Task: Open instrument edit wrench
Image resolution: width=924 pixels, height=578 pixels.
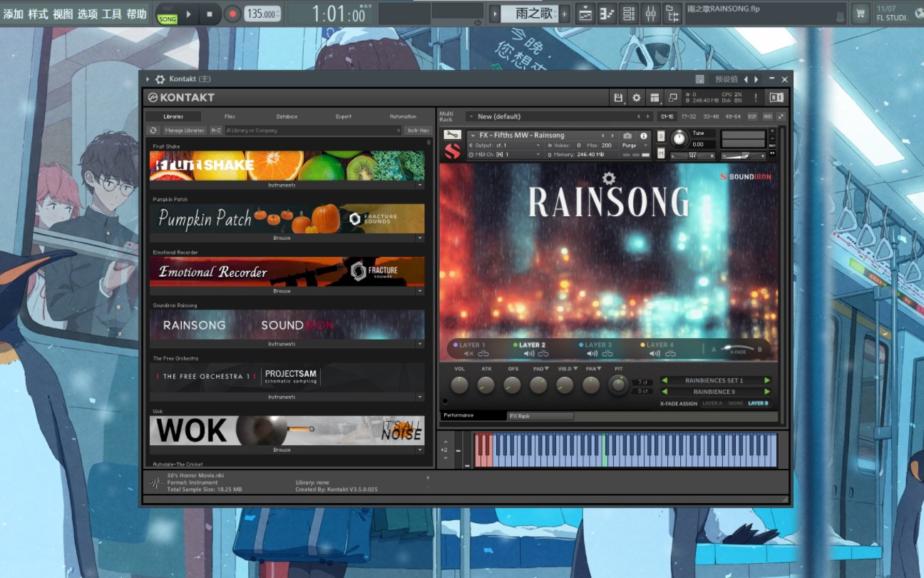Action: 452,135
